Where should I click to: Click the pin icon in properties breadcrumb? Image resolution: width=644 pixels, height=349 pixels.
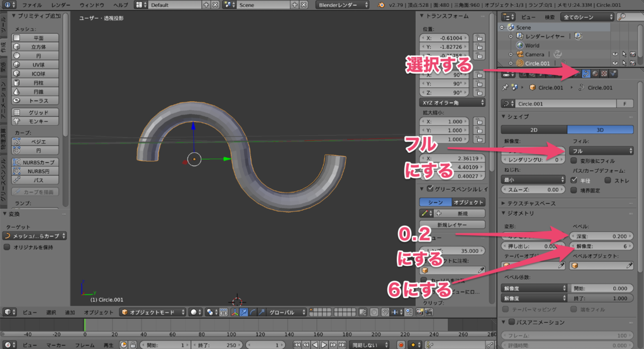tap(505, 87)
